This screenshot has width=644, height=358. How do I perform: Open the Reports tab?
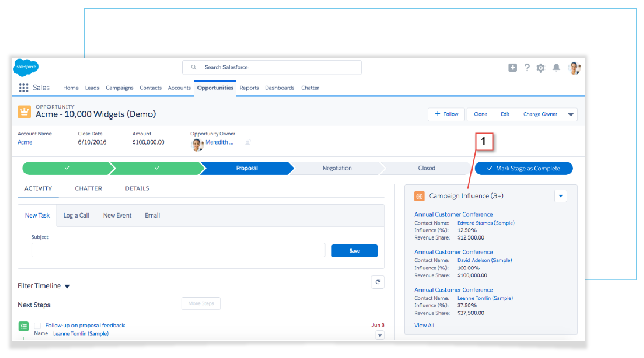[250, 88]
